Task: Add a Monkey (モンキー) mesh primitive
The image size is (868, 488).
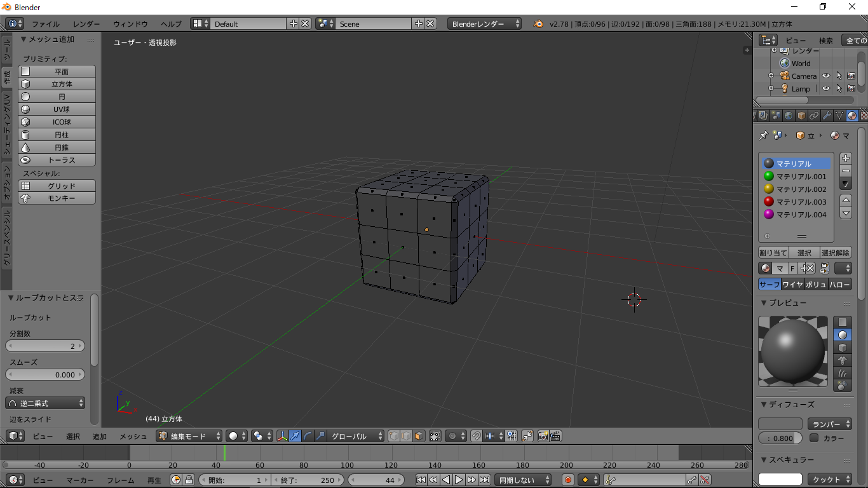Action: tap(57, 198)
